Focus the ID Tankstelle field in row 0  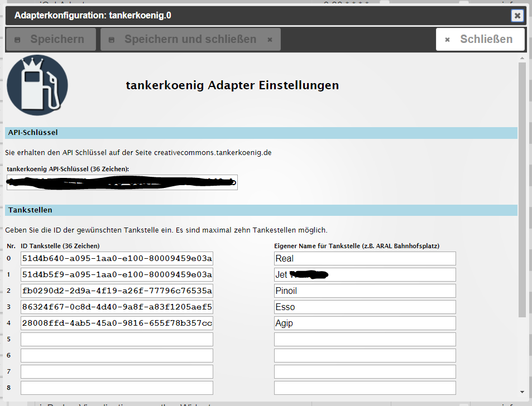click(117, 259)
